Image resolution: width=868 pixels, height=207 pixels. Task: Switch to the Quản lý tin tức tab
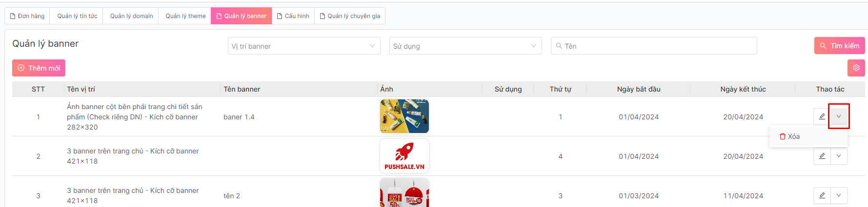point(77,16)
